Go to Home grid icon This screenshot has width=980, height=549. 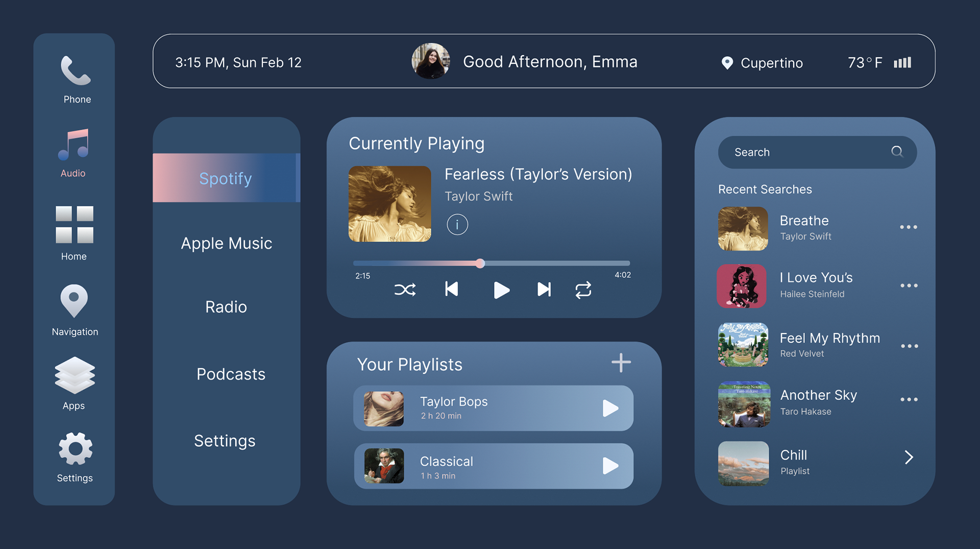point(75,225)
